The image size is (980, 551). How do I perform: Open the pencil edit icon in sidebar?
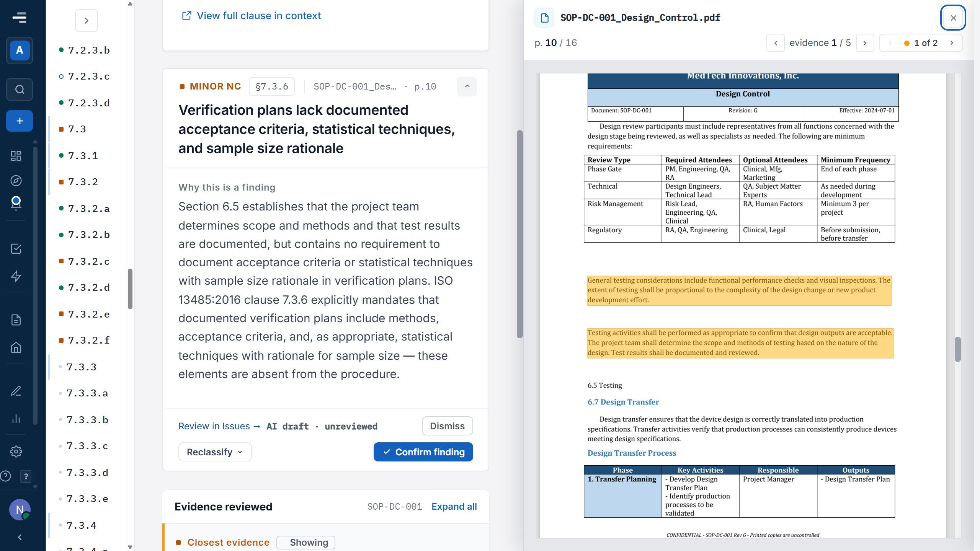tap(16, 391)
